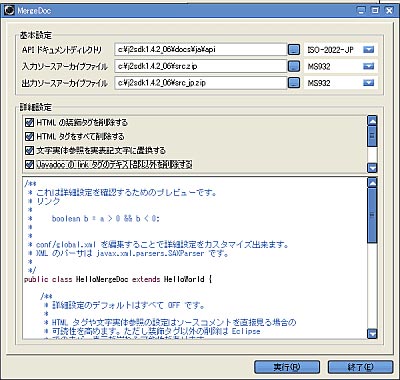Click the preview pane scrollbar thumb

click(x=372, y=215)
